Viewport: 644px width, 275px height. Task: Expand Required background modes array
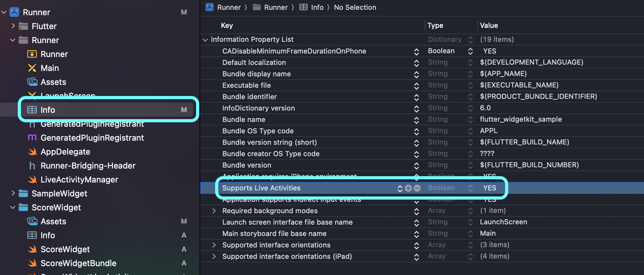[x=214, y=211]
